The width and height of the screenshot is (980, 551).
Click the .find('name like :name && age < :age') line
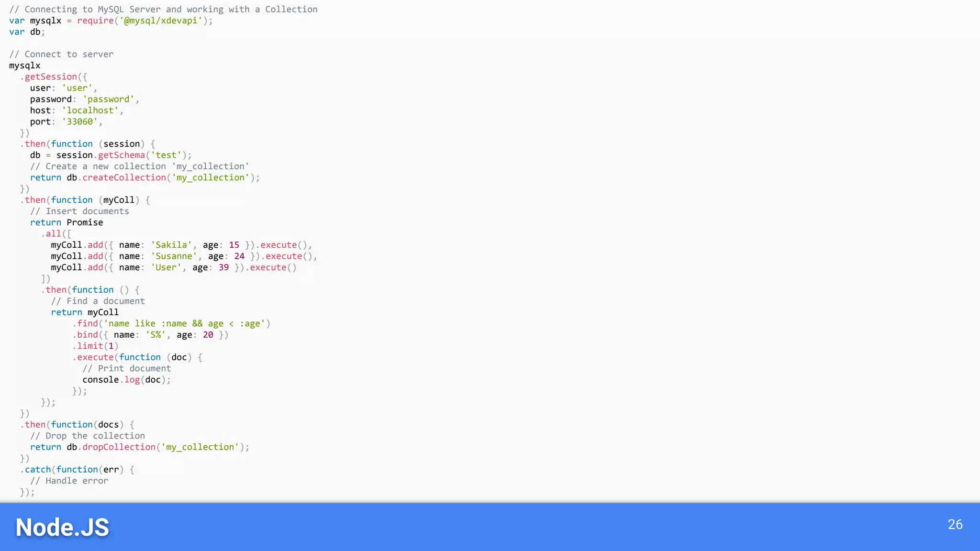(171, 324)
